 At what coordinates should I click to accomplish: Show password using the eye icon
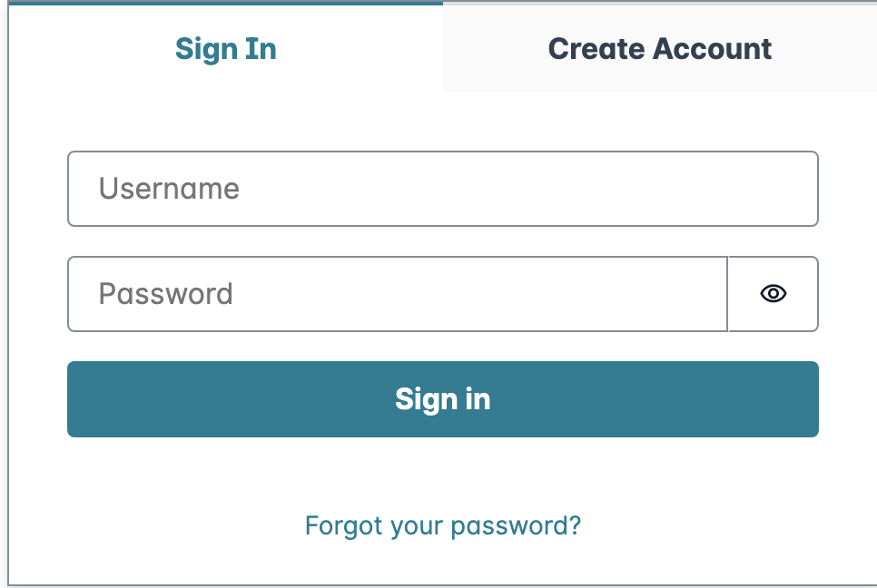pyautogui.click(x=773, y=294)
